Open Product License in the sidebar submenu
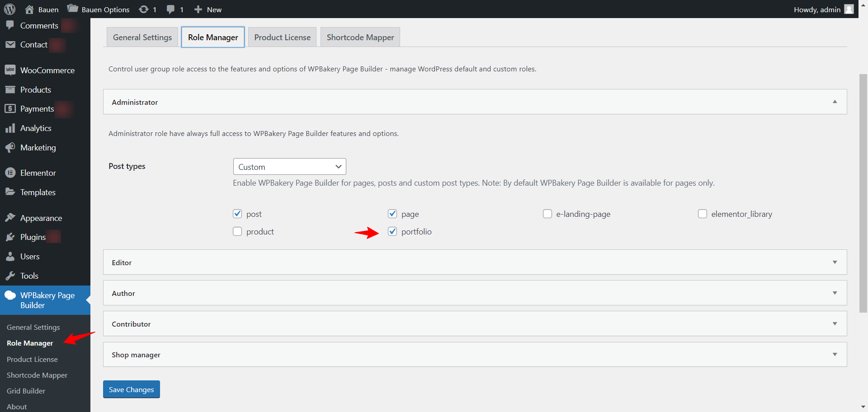Viewport: 868px width, 412px height. point(32,359)
